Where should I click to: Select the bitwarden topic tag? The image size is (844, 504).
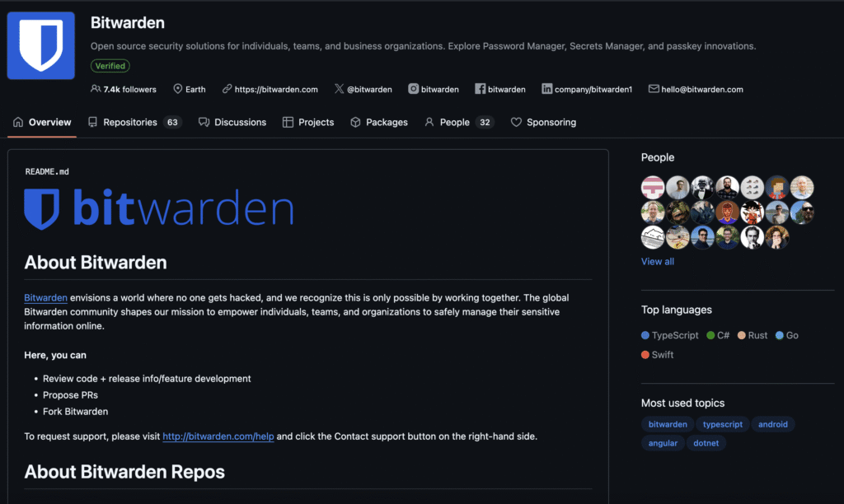point(668,424)
